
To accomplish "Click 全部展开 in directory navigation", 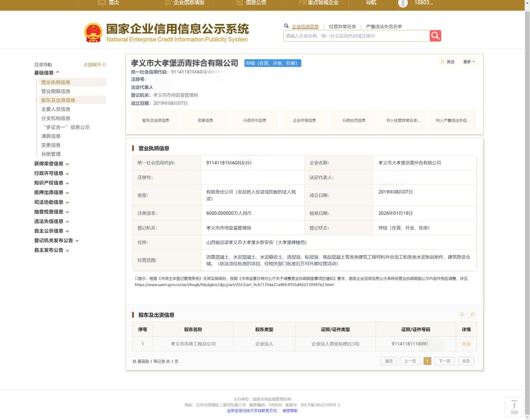I will pyautogui.click(x=95, y=64).
